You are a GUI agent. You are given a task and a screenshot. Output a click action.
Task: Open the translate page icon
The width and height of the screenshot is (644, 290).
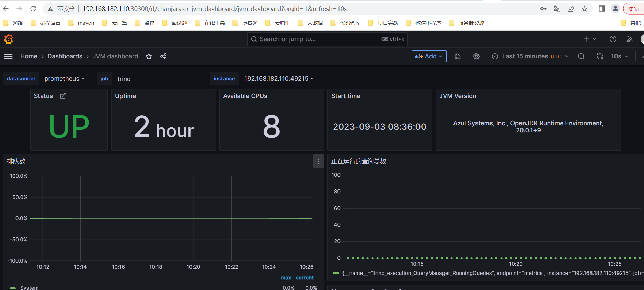coord(557,9)
